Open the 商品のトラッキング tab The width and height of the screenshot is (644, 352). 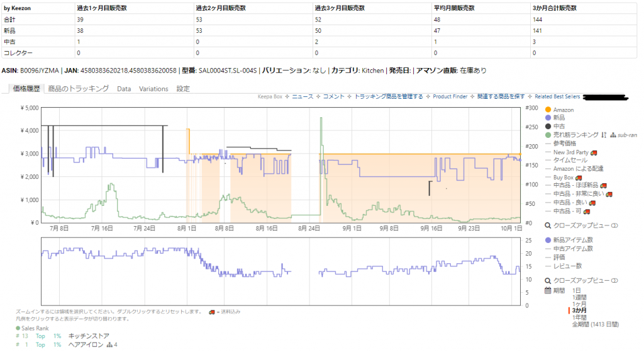click(x=79, y=89)
